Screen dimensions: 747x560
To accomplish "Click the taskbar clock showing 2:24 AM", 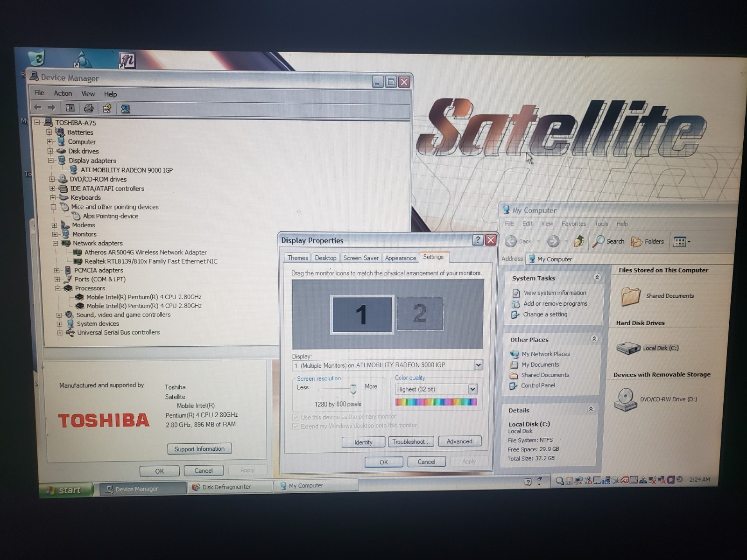I will tap(699, 479).
